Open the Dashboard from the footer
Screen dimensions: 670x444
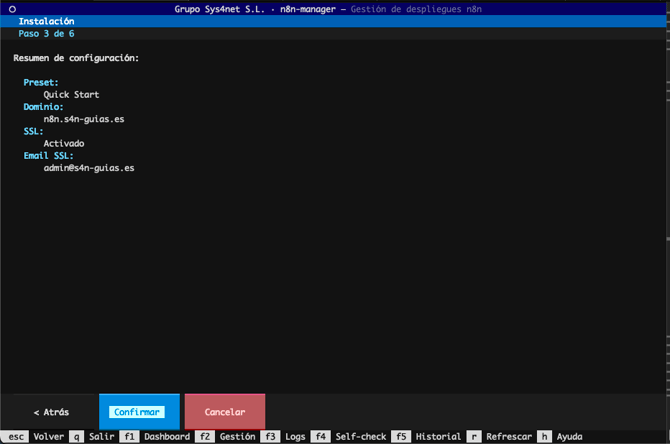166,437
